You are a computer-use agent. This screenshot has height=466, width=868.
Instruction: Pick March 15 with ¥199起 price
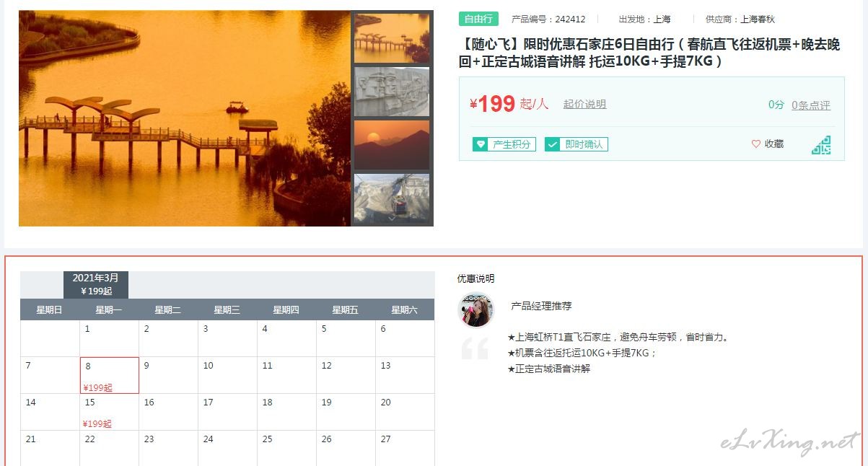110,412
